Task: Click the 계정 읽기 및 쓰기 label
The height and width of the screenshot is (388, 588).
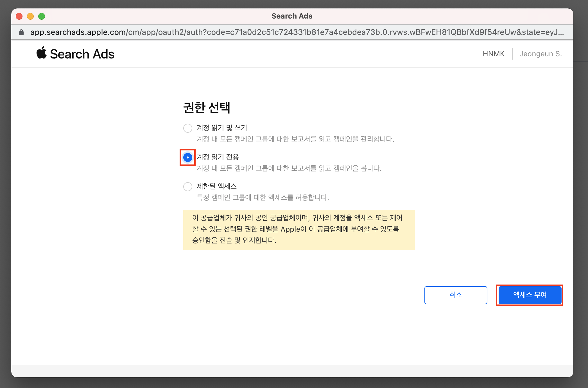Action: [x=222, y=128]
